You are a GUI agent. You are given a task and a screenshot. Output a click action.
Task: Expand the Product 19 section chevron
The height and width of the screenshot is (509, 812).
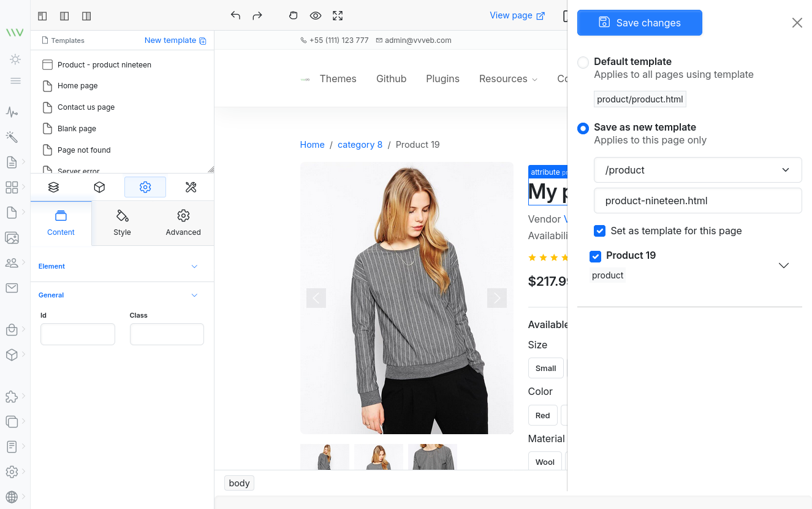pyautogui.click(x=784, y=265)
